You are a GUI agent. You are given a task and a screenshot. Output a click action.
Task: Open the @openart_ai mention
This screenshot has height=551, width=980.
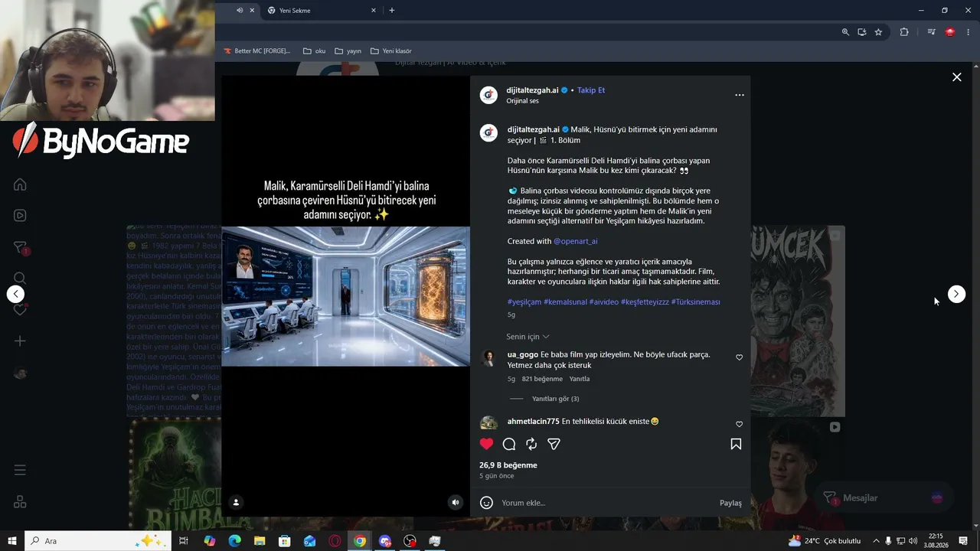[575, 241]
